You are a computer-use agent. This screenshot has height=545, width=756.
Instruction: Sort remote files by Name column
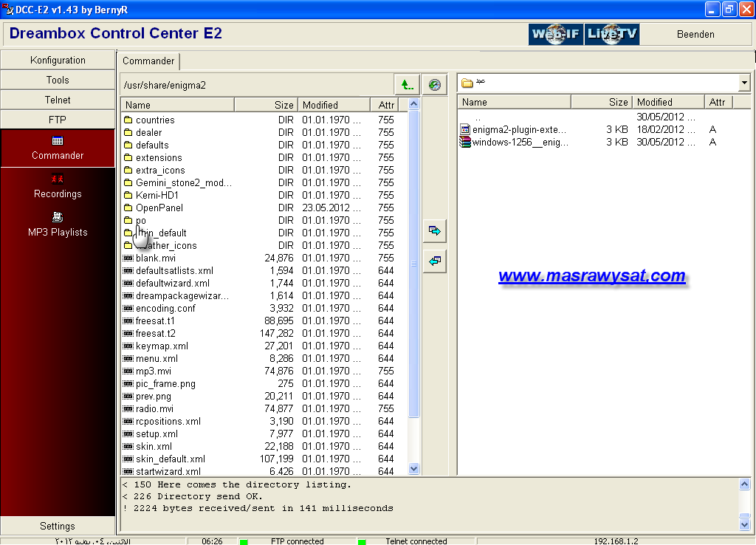point(178,105)
